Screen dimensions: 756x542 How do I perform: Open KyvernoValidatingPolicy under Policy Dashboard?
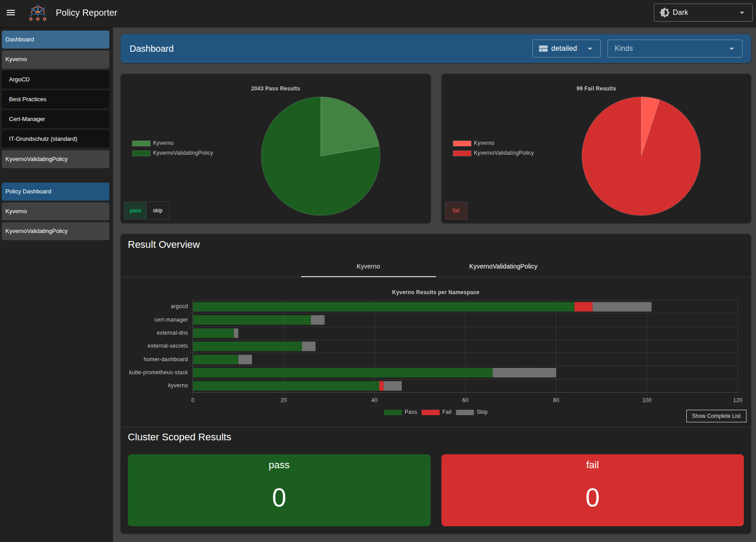click(x=55, y=231)
